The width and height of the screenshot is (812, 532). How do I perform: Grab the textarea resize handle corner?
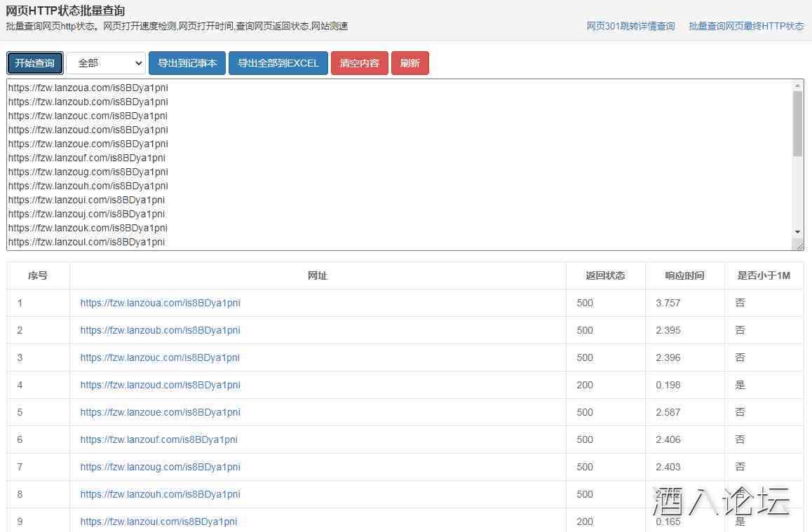click(x=798, y=245)
